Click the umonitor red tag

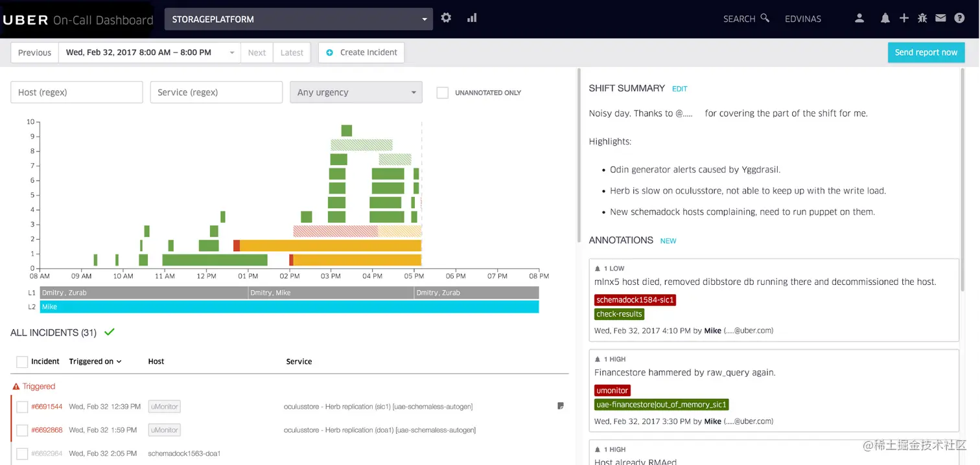pyautogui.click(x=612, y=391)
